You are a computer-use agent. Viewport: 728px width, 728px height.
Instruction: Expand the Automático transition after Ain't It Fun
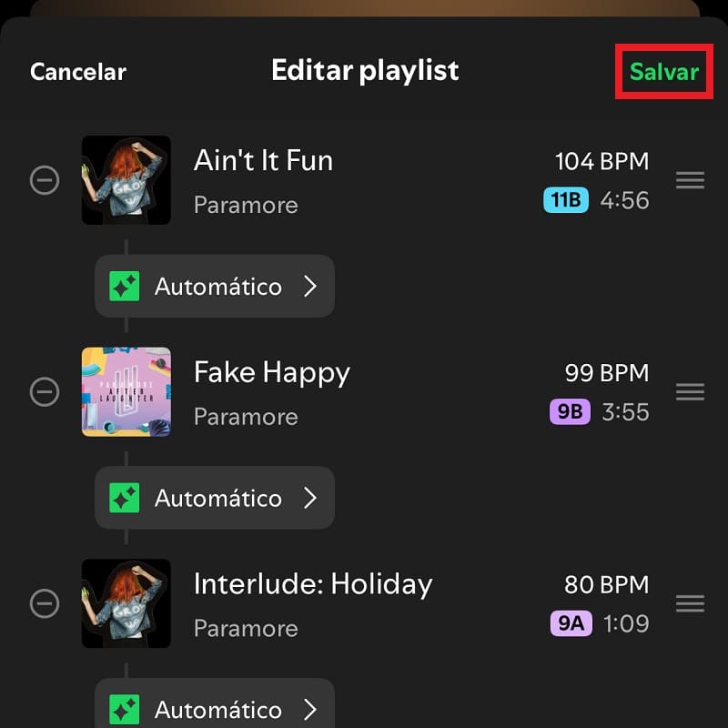click(310, 287)
